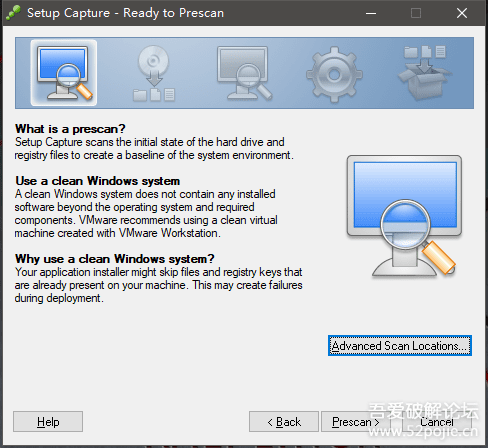Minimize the Setup Capture window
The width and height of the screenshot is (488, 448).
[371, 13]
